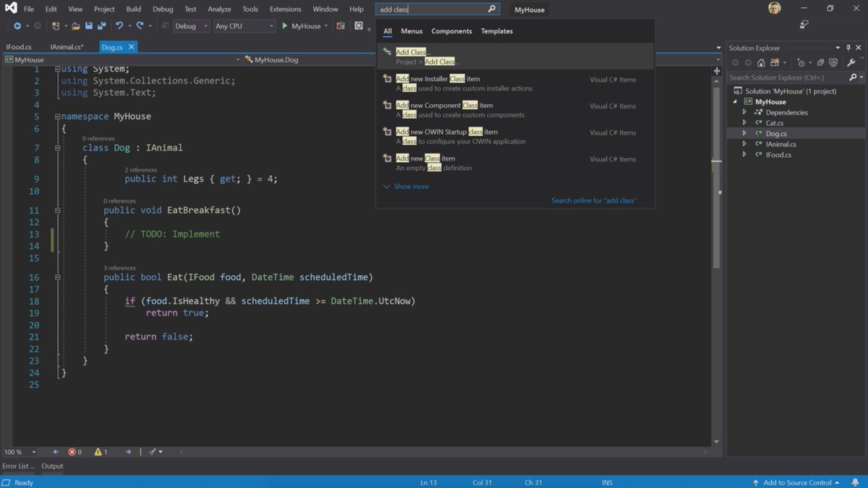Pin the Solution Explorer panel
Viewport: 868px width, 488px height.
pyautogui.click(x=848, y=48)
